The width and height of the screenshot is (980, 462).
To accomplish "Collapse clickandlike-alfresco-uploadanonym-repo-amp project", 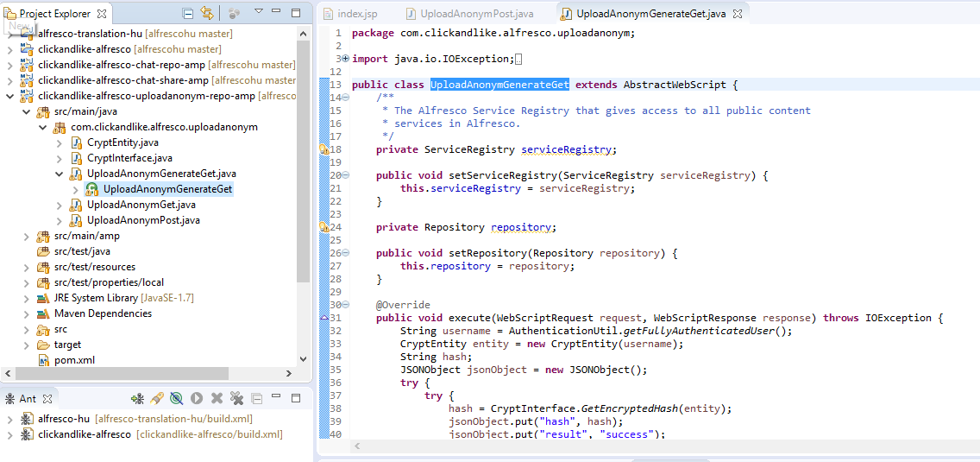I will click(10, 96).
